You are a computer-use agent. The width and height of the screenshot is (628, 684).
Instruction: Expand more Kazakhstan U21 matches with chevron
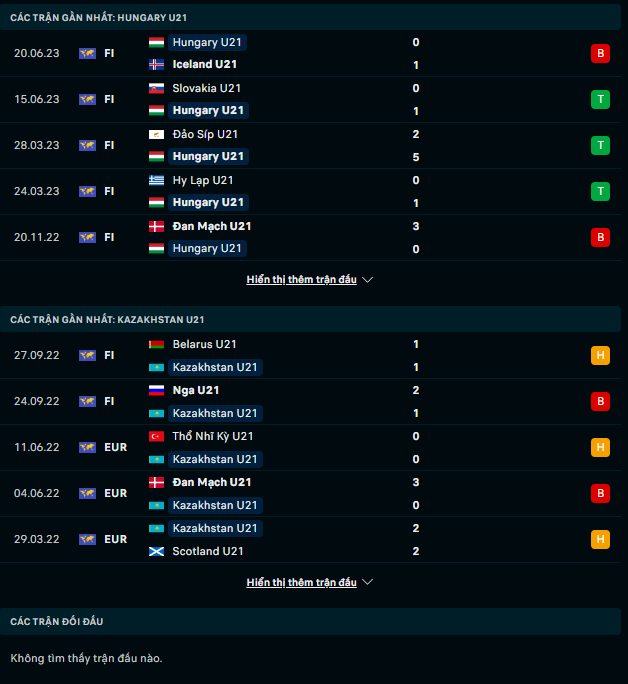pos(367,582)
